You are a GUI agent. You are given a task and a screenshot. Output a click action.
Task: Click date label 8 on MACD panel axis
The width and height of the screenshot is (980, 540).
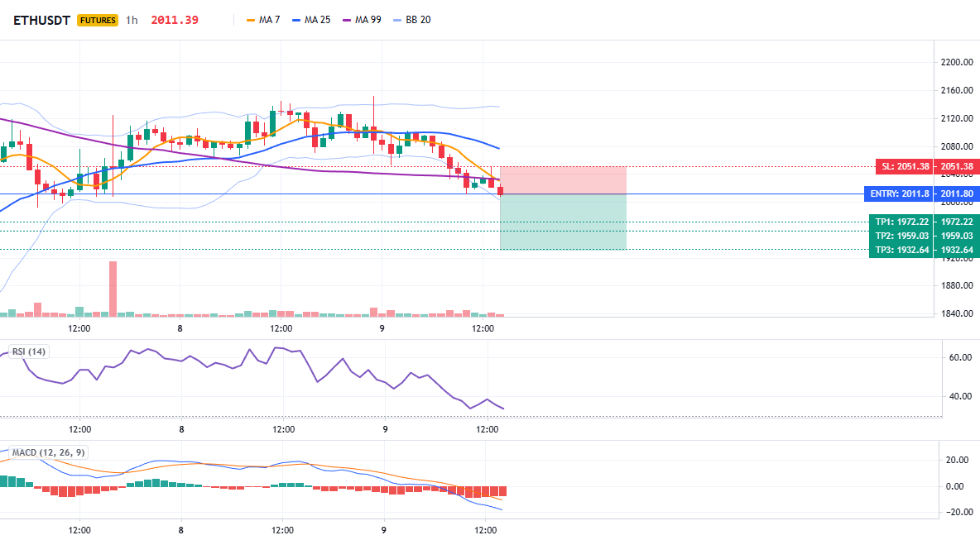click(x=180, y=530)
